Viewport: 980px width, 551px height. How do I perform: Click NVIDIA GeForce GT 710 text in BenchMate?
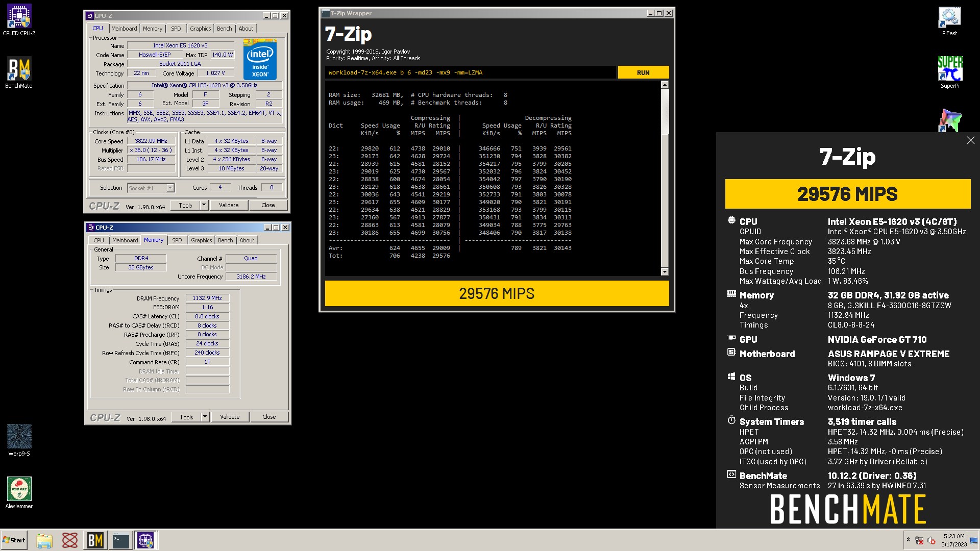point(877,339)
